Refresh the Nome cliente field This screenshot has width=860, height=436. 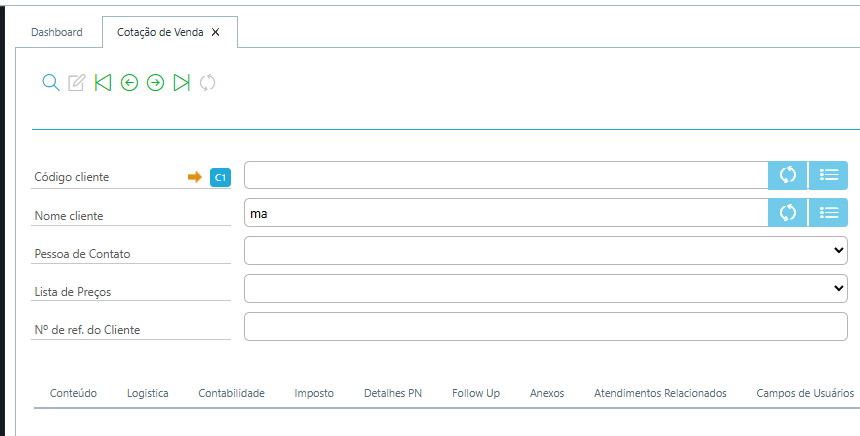[788, 212]
